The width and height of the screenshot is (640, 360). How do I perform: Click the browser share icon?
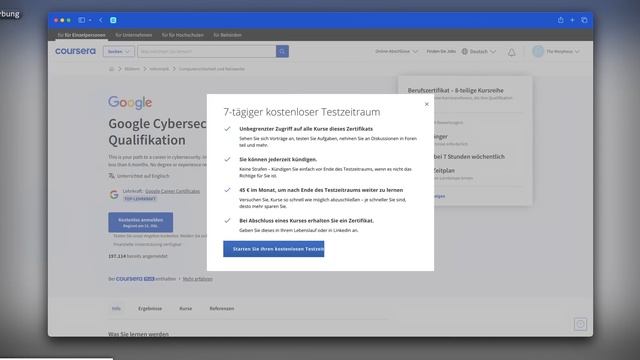pos(560,20)
